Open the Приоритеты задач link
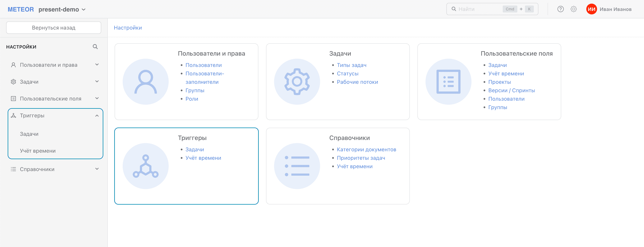 pyautogui.click(x=361, y=158)
